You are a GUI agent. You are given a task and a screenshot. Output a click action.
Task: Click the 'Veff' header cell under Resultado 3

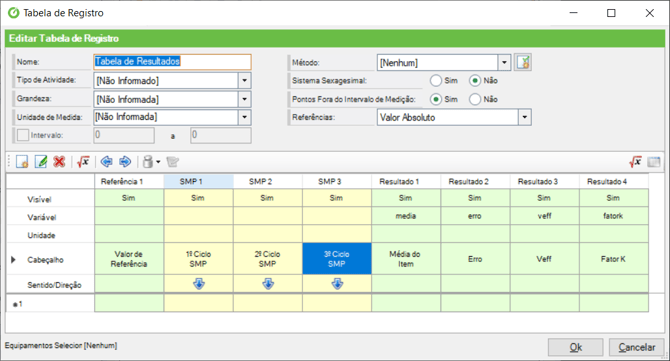[545, 259]
